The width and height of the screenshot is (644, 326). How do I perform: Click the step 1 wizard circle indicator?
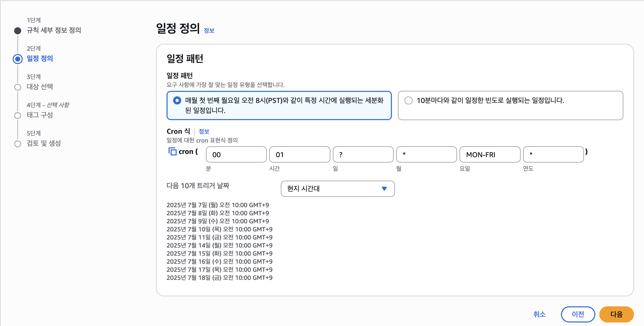coord(18,31)
